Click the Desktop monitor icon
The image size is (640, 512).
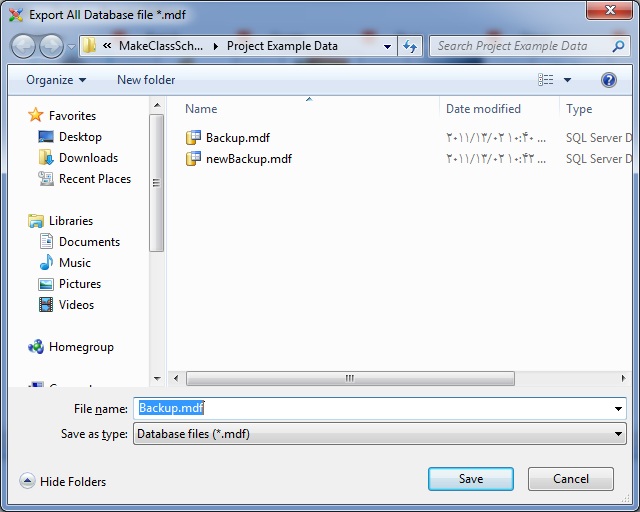point(46,137)
